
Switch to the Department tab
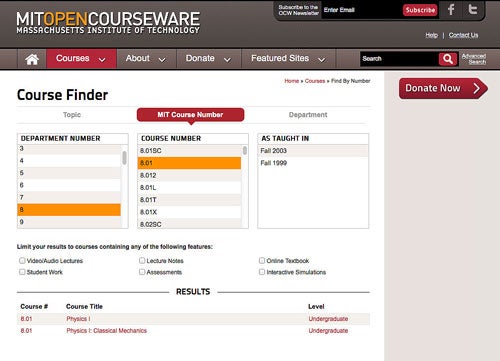pyautogui.click(x=308, y=115)
